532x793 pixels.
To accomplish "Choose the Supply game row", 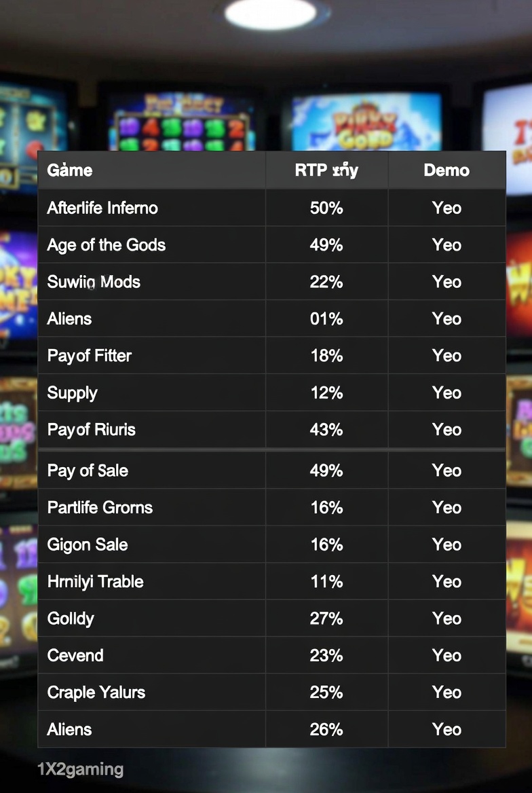I will (73, 393).
